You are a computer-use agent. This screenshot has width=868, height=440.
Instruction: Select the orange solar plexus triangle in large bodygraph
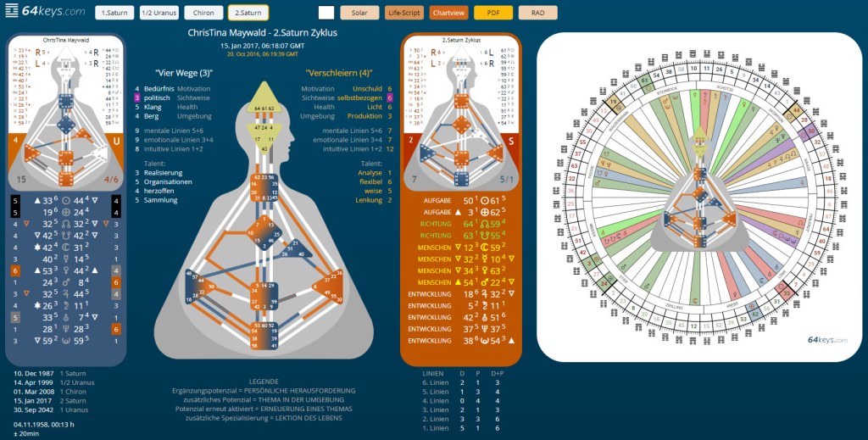(322, 288)
